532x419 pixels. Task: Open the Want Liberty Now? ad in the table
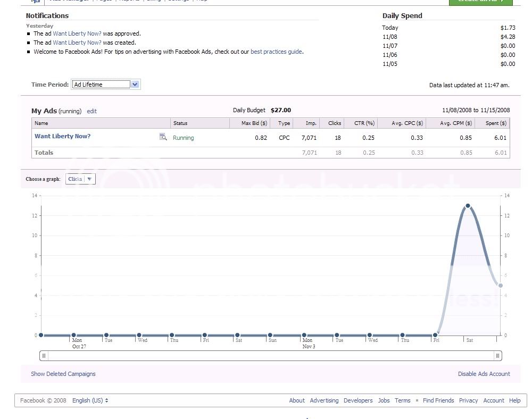tap(62, 136)
